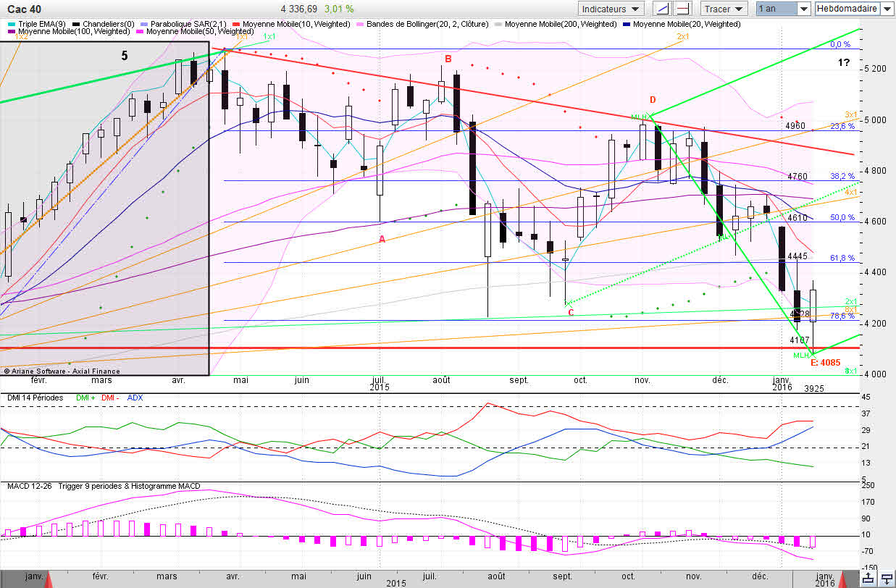
Task: Click the 3925 price annotation
Action: (x=814, y=388)
